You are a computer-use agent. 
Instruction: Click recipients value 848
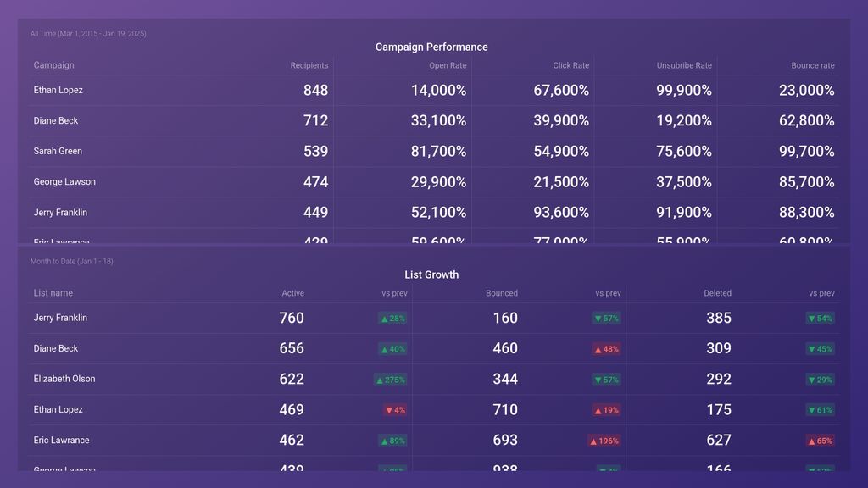[315, 90]
